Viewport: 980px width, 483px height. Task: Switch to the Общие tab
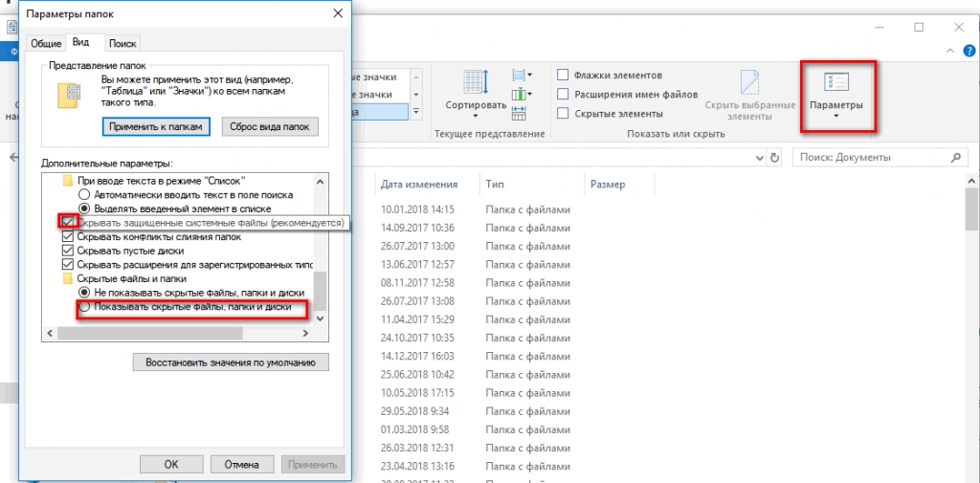(46, 44)
